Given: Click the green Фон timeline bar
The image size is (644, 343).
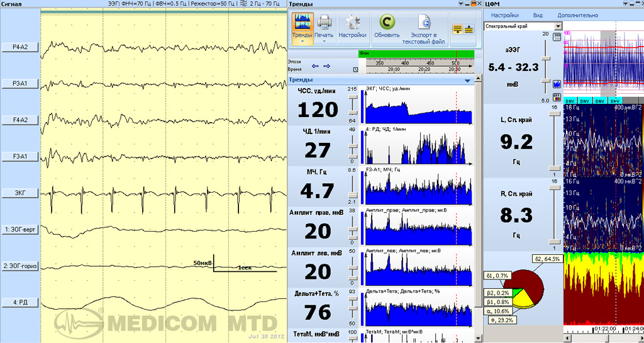Looking at the screenshot, I should (x=416, y=54).
